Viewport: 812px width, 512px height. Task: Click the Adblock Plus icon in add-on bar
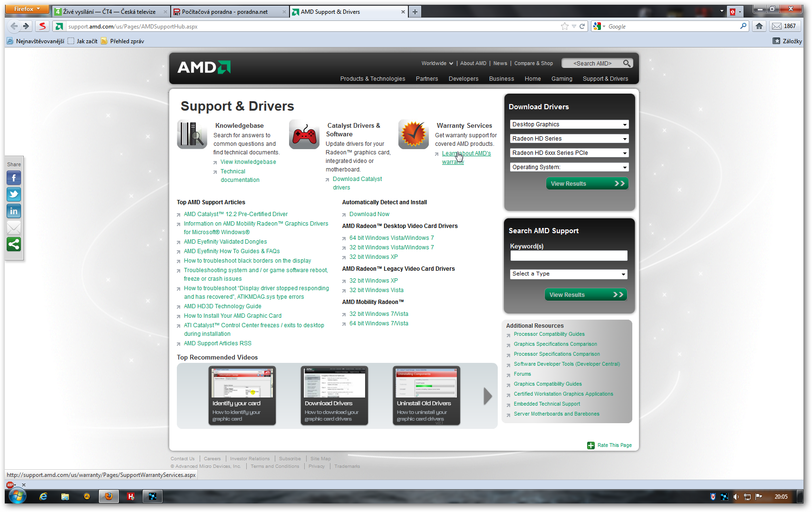point(10,485)
